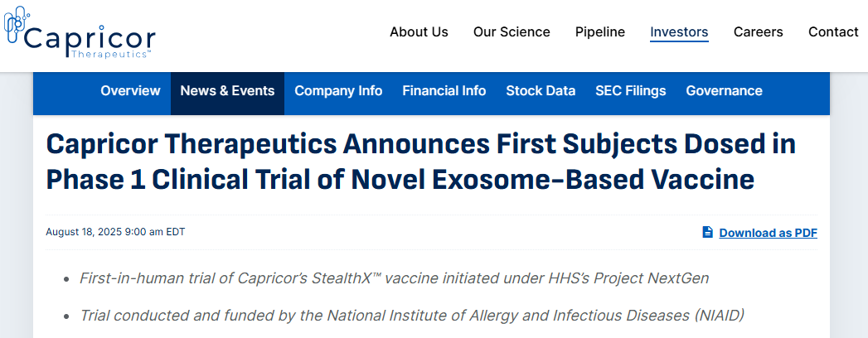Open the Pipeline navigation item
The width and height of the screenshot is (868, 338).
600,31
